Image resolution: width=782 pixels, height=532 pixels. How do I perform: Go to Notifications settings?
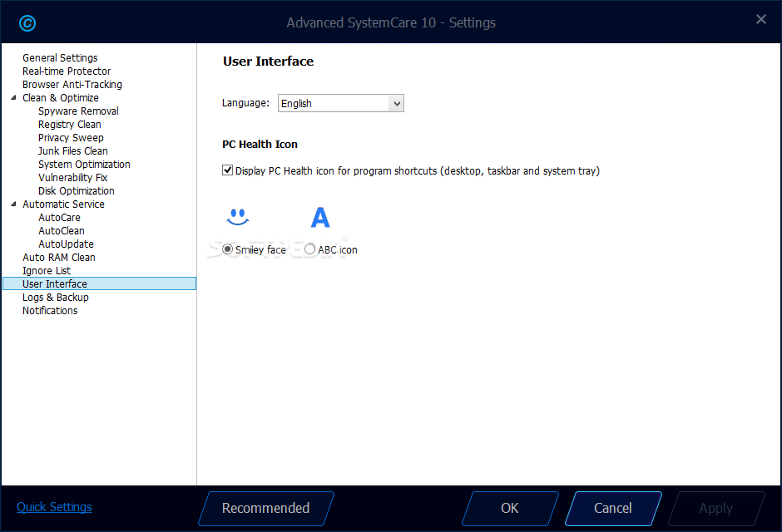pos(50,311)
